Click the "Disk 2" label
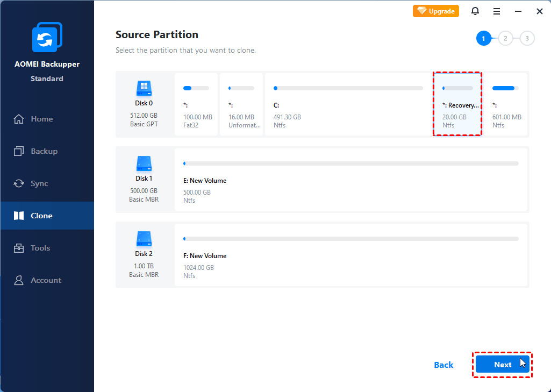The image size is (551, 392). click(144, 253)
